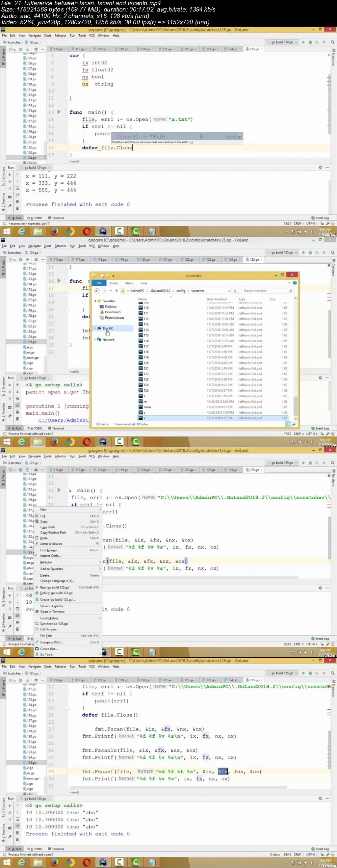Toggle '6: TODO' tab under 'x = 111' output
This screenshot has height=868, width=337.
[35, 218]
